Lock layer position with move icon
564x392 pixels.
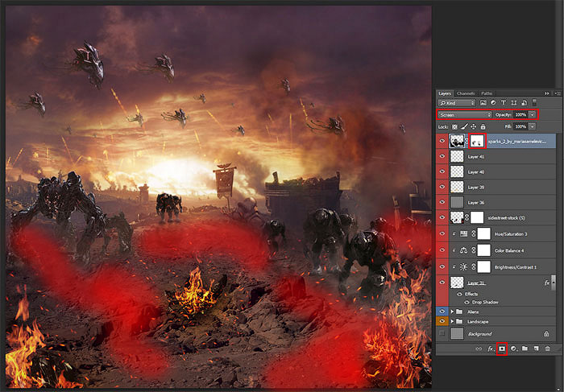click(474, 127)
